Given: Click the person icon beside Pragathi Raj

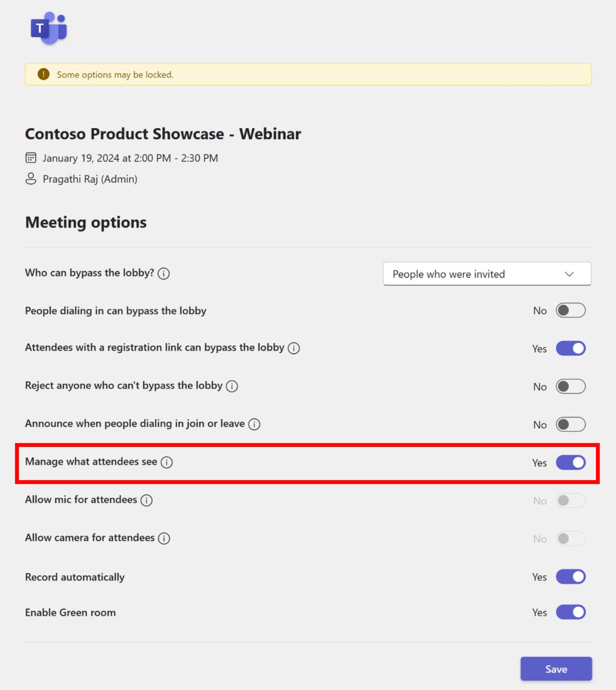Looking at the screenshot, I should point(31,179).
